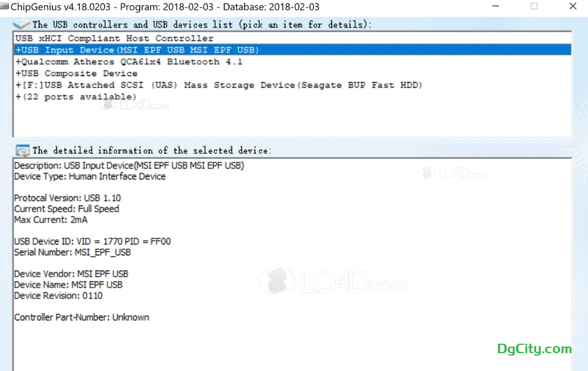Click the detailed information panel header icon
Viewport: 588px width, 371px height.
(22, 150)
